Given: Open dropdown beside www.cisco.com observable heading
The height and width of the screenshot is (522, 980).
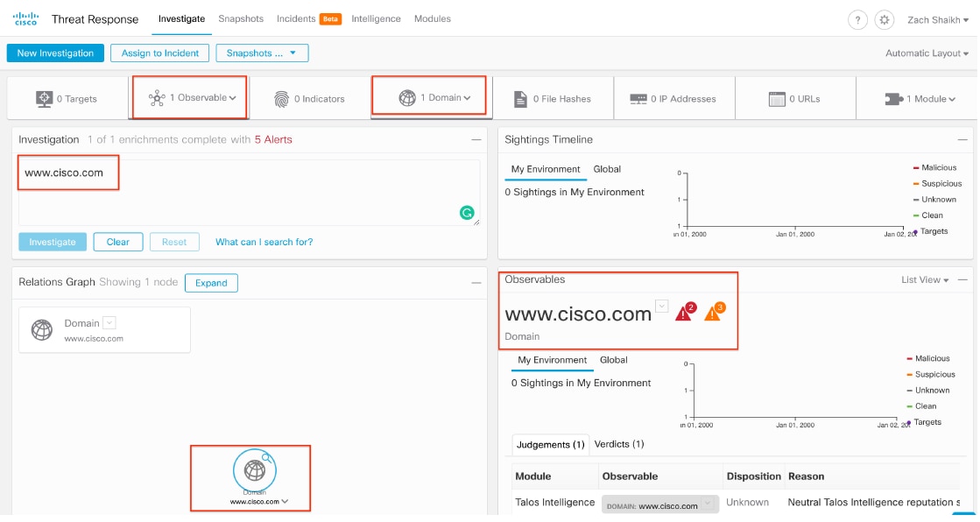Looking at the screenshot, I should click(661, 307).
